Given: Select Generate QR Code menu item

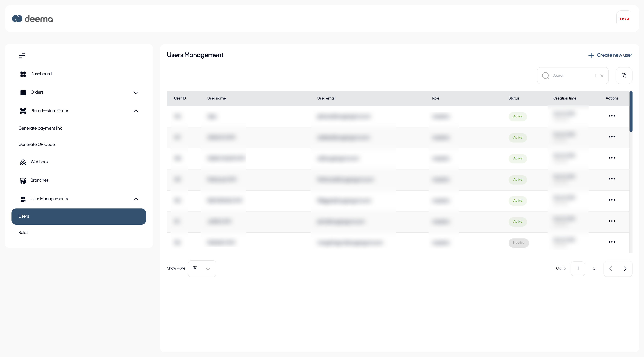Looking at the screenshot, I should tap(37, 144).
